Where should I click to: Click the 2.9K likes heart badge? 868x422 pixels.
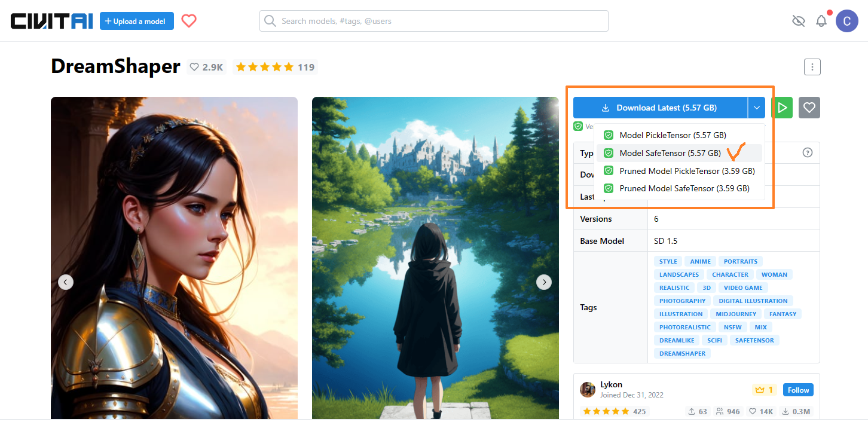(x=206, y=67)
